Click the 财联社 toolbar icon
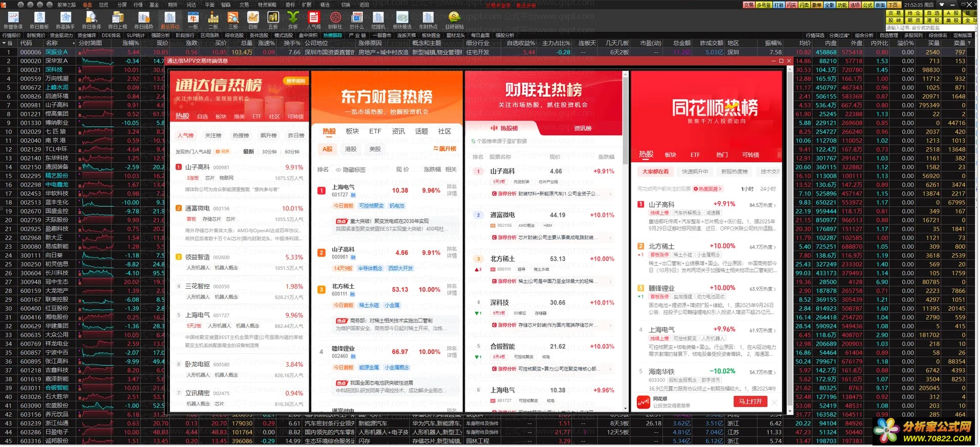This screenshot has width=980, height=447. 335,20
